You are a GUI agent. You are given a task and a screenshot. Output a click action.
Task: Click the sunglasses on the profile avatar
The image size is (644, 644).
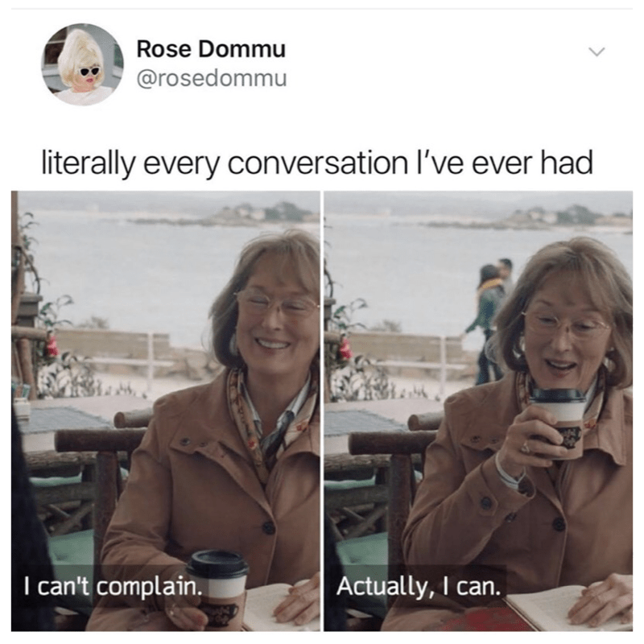(89, 72)
